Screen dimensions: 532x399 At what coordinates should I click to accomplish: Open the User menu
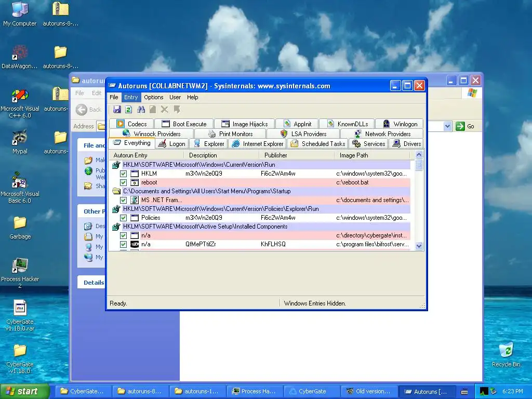(x=175, y=97)
